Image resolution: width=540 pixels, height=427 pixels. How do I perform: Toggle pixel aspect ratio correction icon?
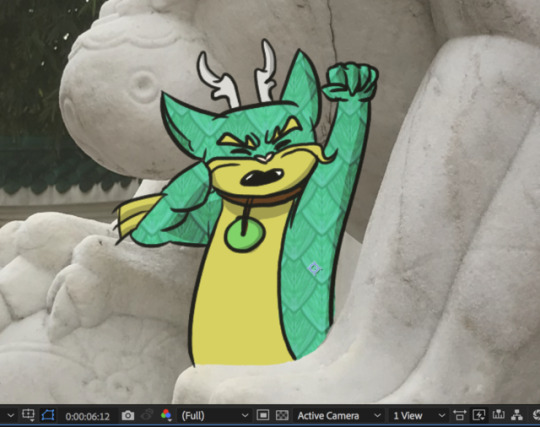click(x=459, y=415)
